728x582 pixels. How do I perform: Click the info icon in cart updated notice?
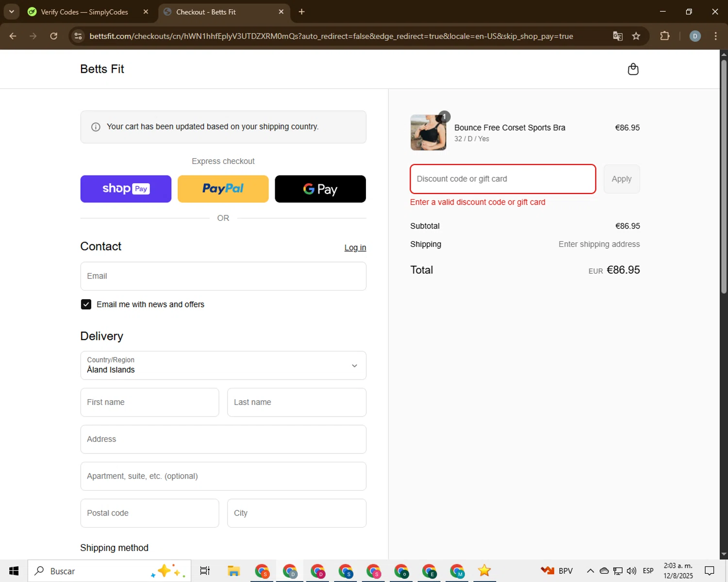coord(96,127)
